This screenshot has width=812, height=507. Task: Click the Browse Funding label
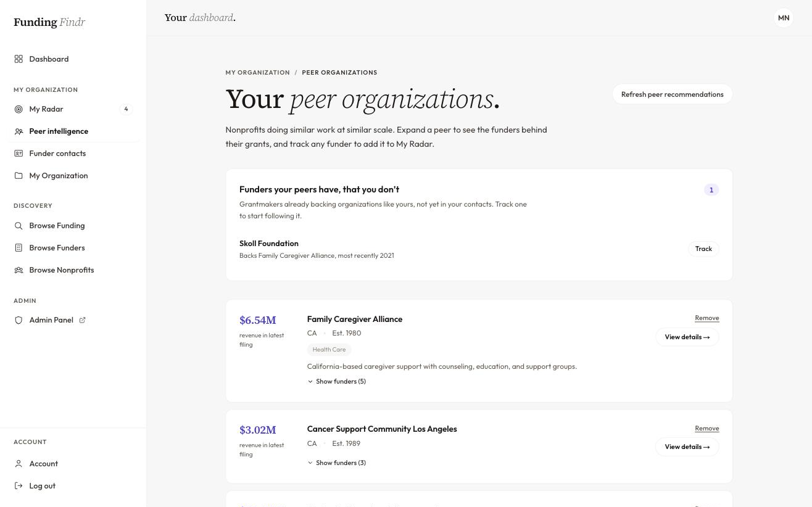57,226
